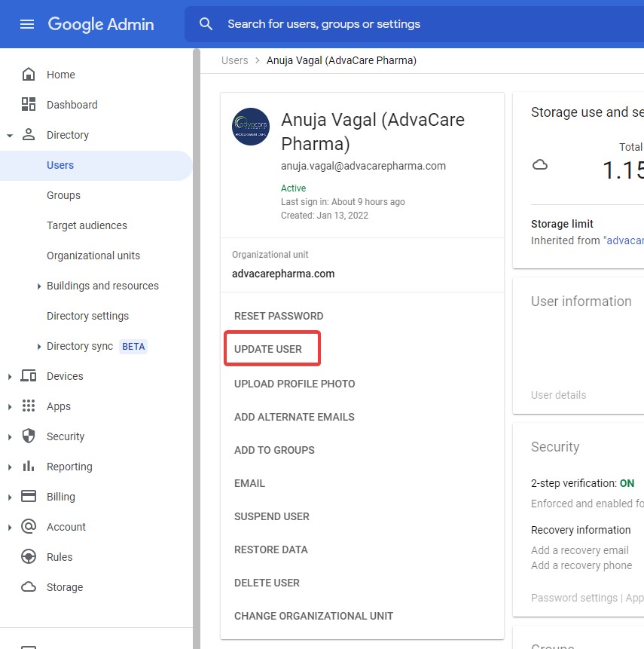Click ADD ALTERNATE EMAILS
Screen dimensions: 644x649
tap(294, 417)
